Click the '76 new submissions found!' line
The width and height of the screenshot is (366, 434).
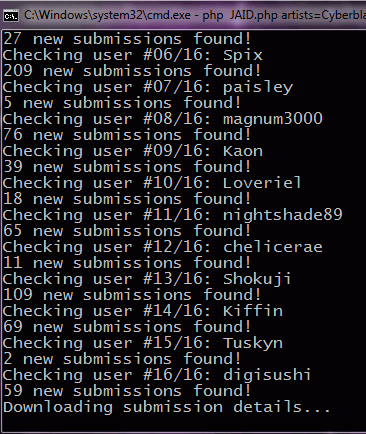click(x=127, y=135)
